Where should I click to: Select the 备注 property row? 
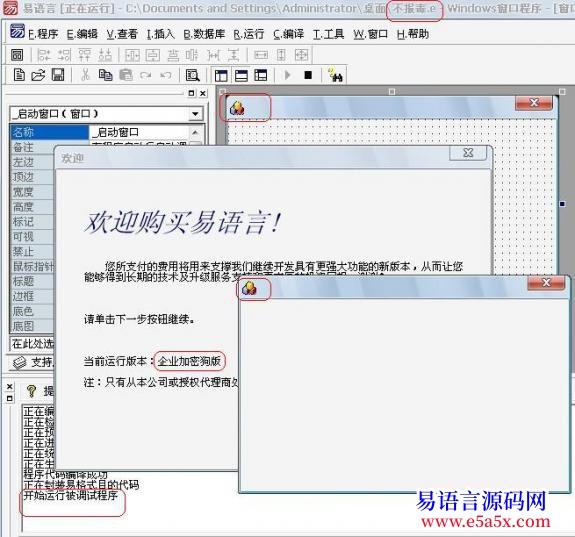33,147
